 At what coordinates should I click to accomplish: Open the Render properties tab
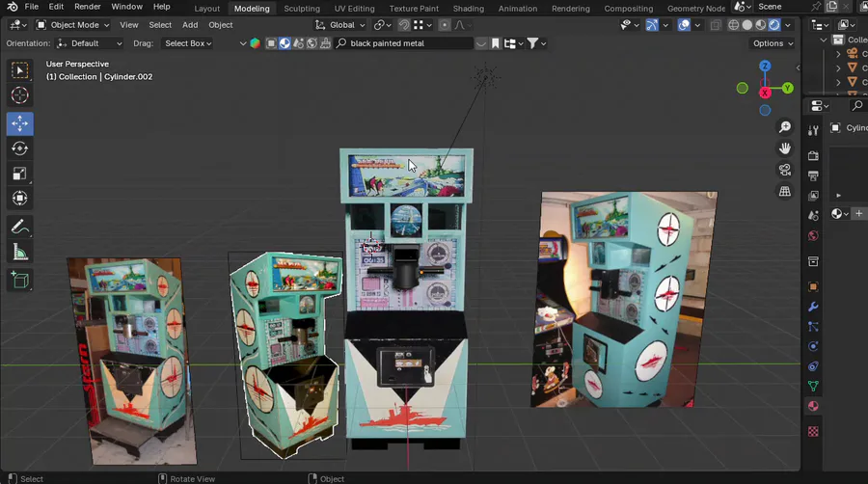[x=813, y=156]
